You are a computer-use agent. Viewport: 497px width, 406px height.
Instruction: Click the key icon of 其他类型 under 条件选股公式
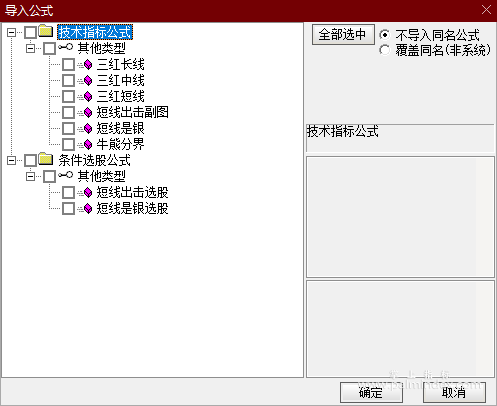[x=65, y=175]
